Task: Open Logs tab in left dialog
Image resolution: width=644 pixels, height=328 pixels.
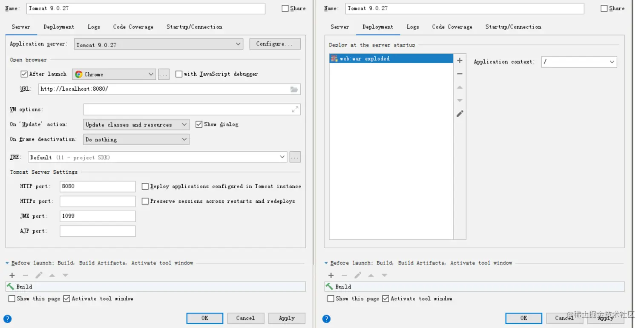Action: pos(94,27)
